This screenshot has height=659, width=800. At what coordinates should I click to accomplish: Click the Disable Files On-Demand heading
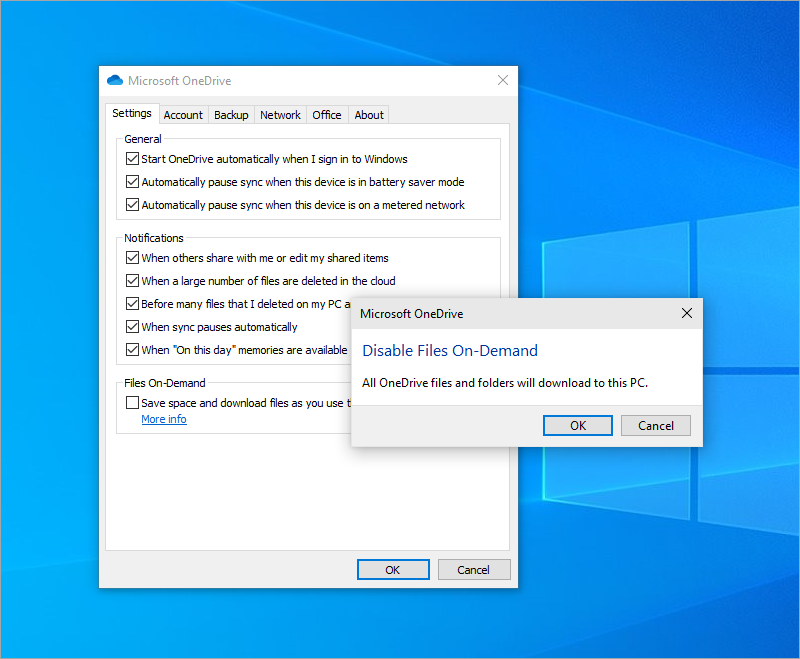click(x=449, y=350)
